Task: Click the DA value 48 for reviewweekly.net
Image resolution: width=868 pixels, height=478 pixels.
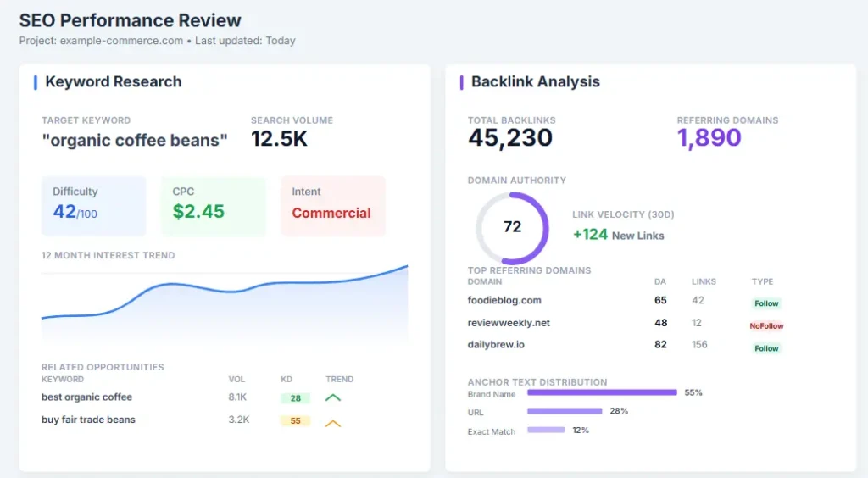Action: [x=660, y=323]
